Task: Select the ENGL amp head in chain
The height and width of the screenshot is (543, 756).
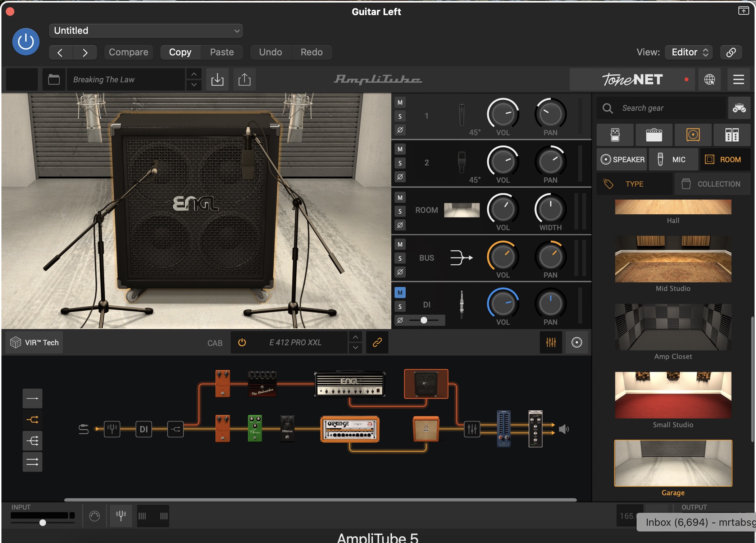Action: [350, 384]
